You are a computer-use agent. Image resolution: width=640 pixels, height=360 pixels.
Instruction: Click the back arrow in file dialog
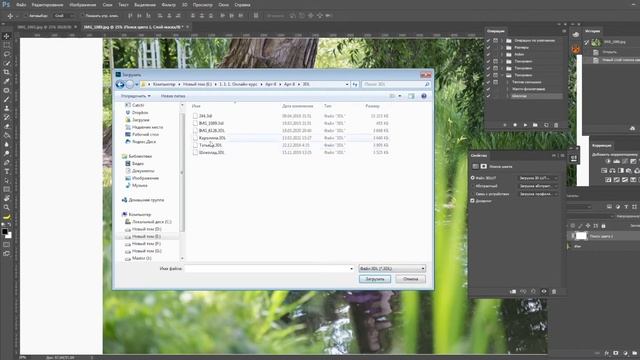[x=120, y=84]
